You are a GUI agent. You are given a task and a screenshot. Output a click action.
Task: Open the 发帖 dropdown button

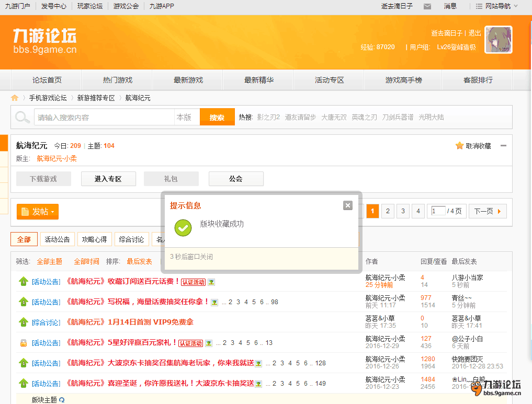point(38,212)
